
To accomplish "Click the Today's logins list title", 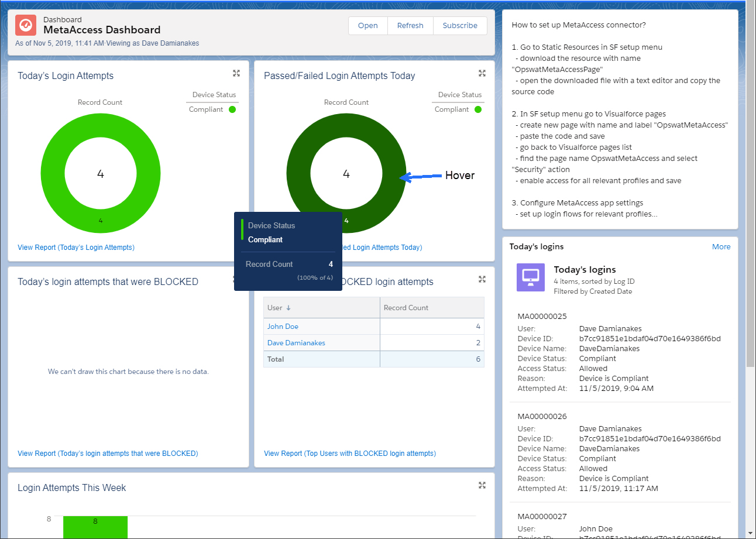I will pyautogui.click(x=585, y=270).
